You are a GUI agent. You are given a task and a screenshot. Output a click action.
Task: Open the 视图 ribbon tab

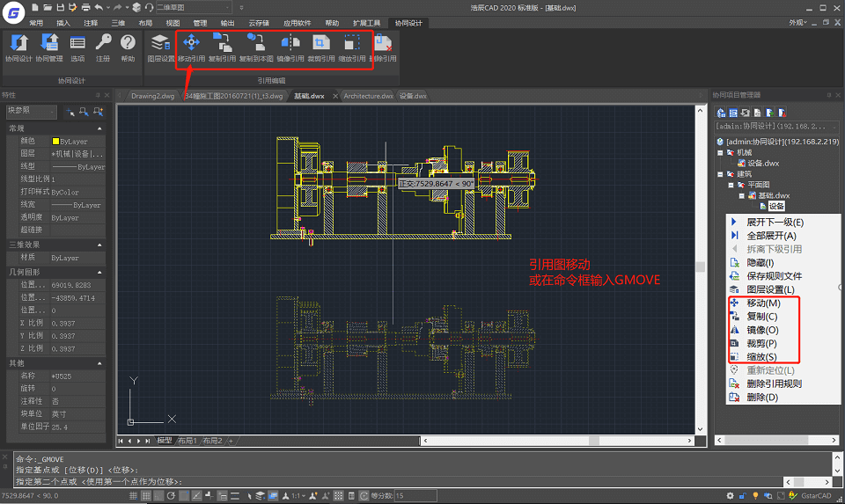point(173,23)
